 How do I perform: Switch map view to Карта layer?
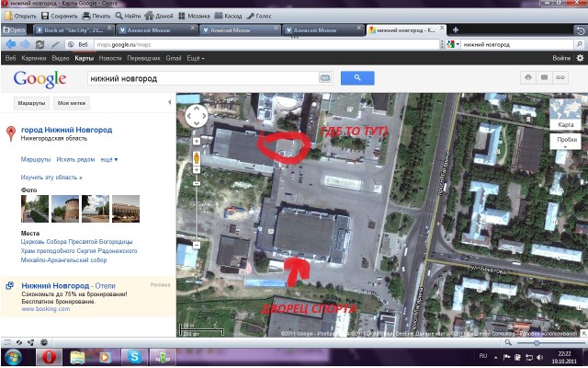[x=566, y=115]
